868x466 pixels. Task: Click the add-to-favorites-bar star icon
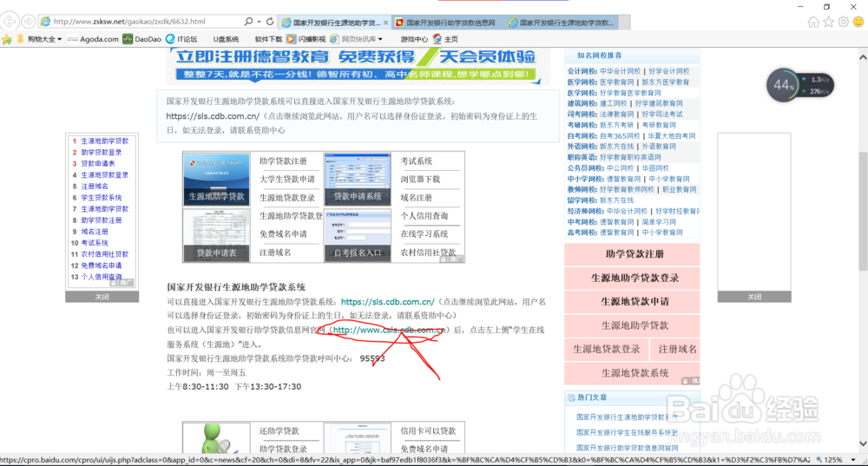(7, 39)
